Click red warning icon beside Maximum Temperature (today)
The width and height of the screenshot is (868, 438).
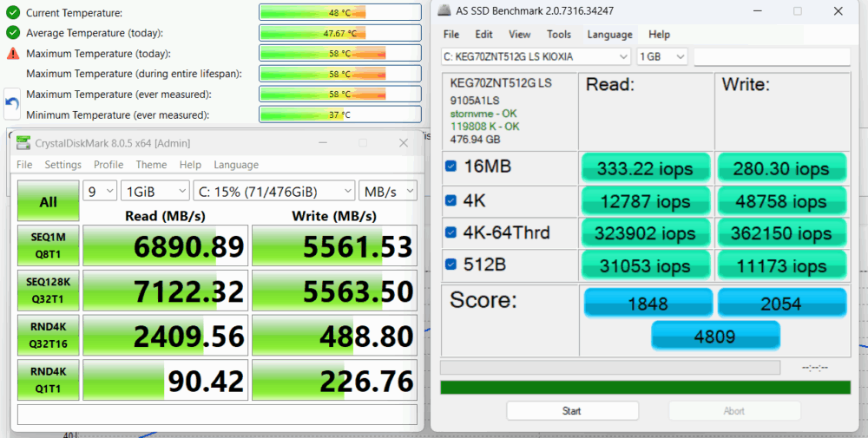[x=13, y=54]
